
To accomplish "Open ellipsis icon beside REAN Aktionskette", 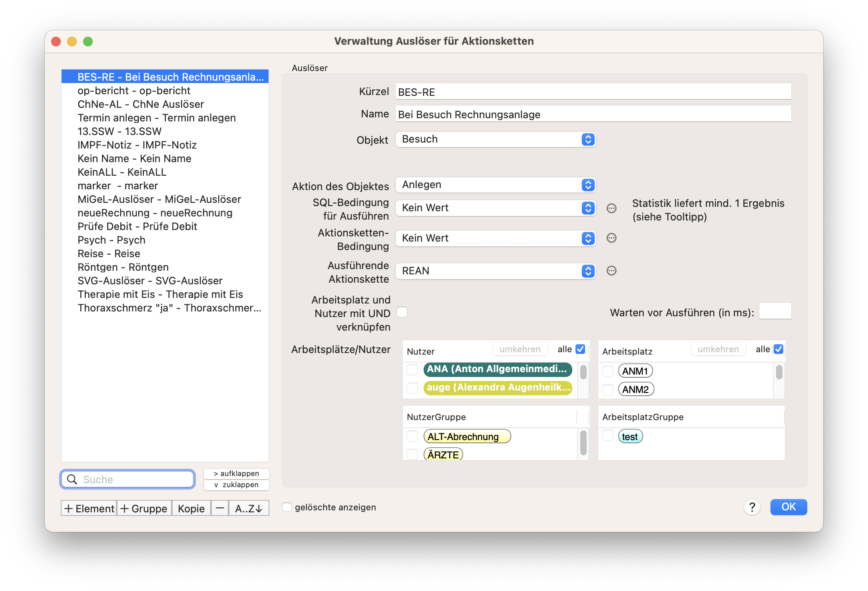I will tap(611, 271).
